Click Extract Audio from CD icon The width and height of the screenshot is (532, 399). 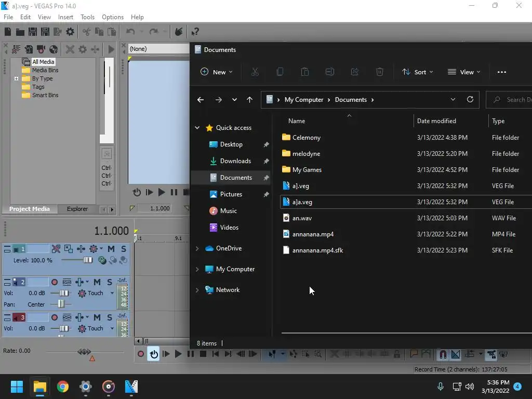54,49
